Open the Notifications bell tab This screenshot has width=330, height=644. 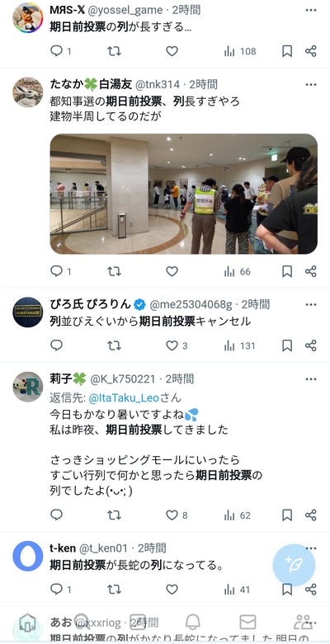tap(193, 623)
